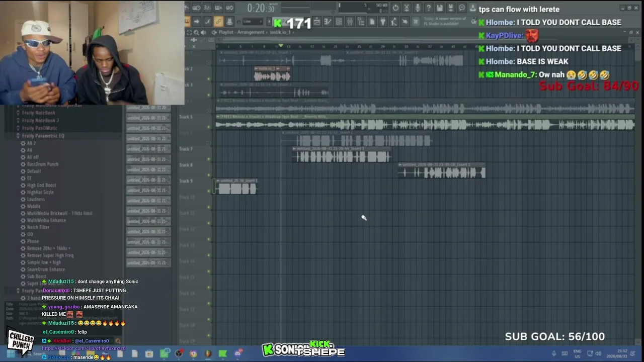This screenshot has width=644, height=362.
Task: Open the tempo tapper icon
Action: [394, 22]
